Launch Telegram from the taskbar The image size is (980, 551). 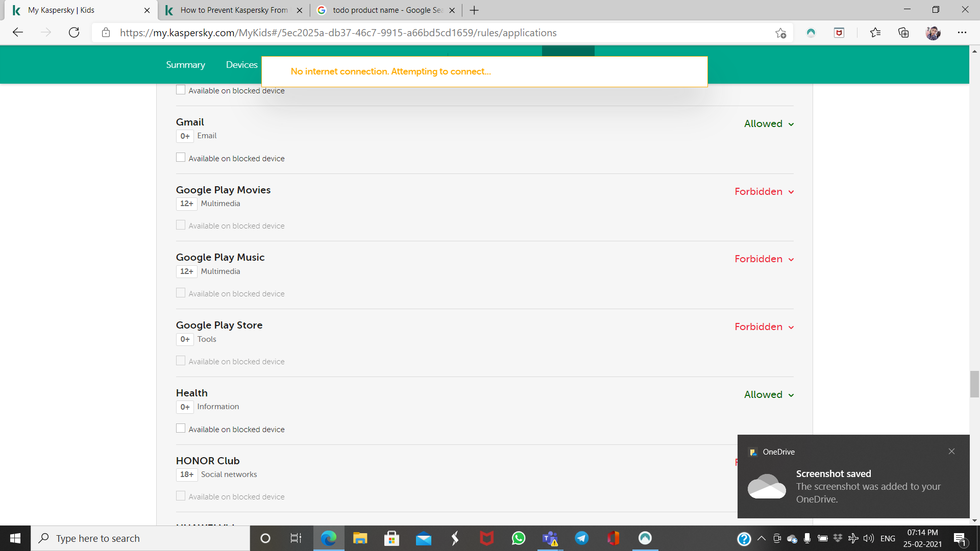pyautogui.click(x=581, y=538)
